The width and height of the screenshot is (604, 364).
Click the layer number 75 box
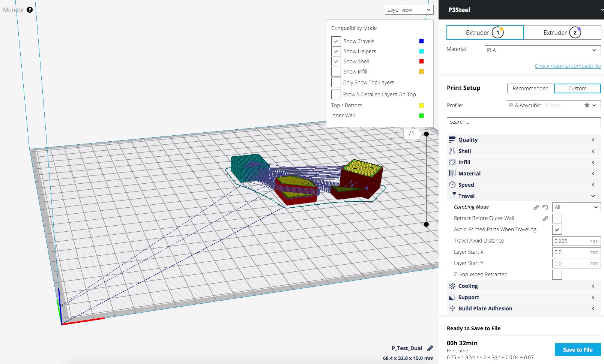pos(412,133)
